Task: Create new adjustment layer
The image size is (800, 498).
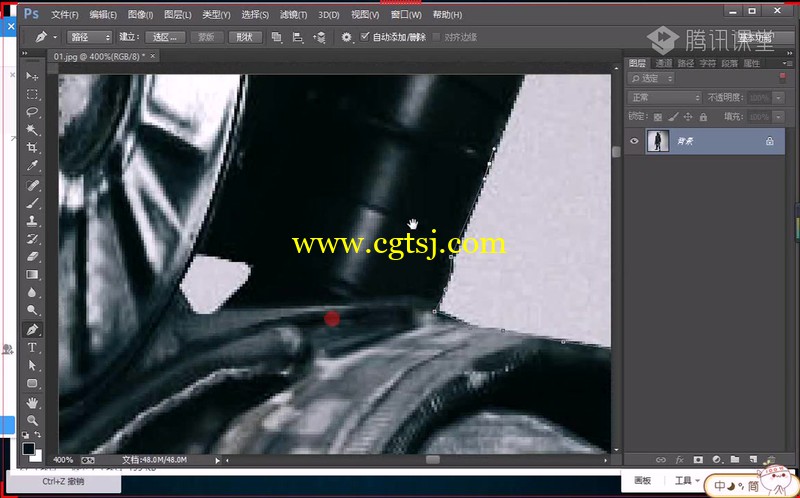Action: coord(716,459)
